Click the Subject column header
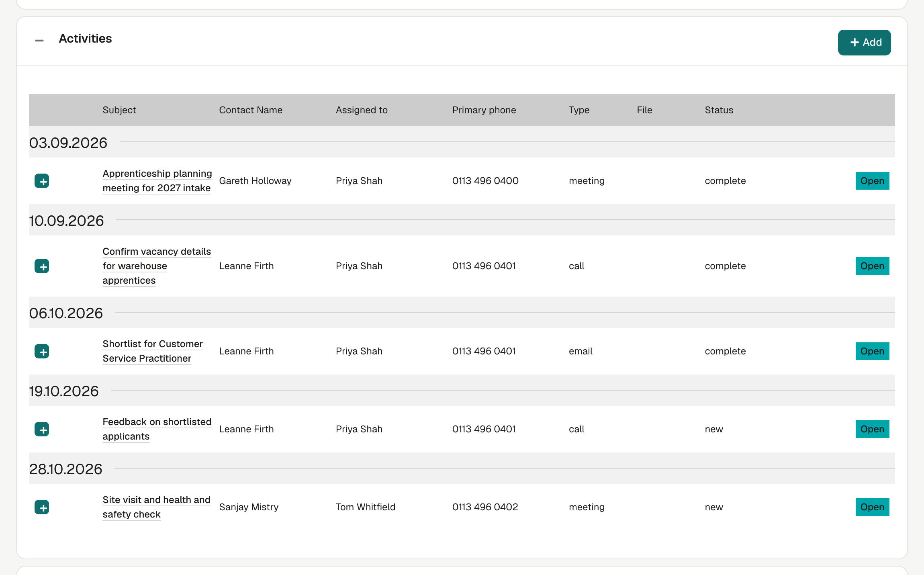 [119, 110]
